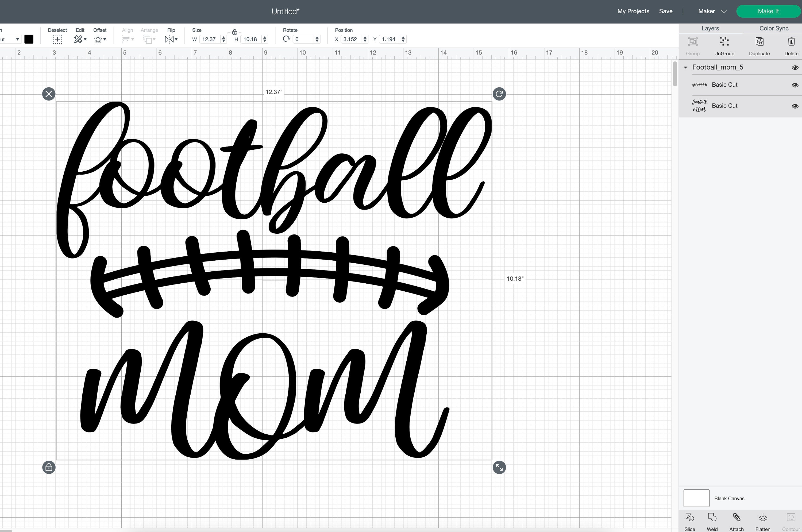
Task: Open the Flip options dropdown
Action: pos(171,39)
